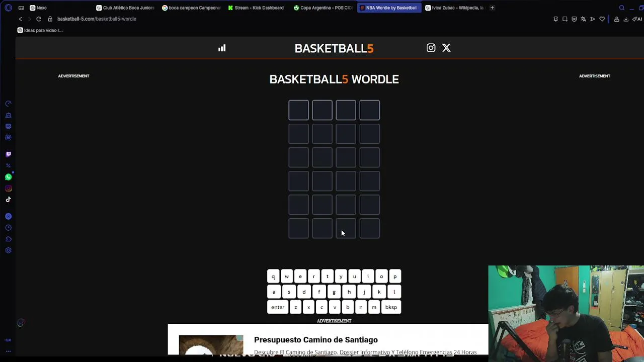Click the K key on the on-screen keyboard
The height and width of the screenshot is (362, 644).
(x=379, y=292)
